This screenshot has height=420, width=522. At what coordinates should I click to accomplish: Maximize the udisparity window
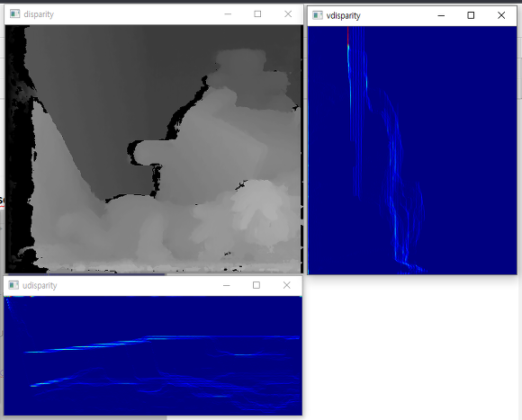(256, 285)
